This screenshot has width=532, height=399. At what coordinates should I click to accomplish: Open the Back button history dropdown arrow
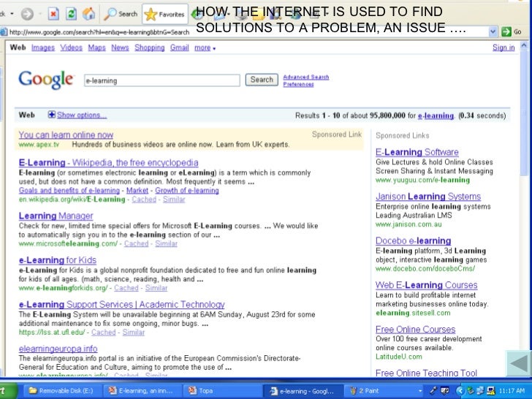tap(12, 14)
